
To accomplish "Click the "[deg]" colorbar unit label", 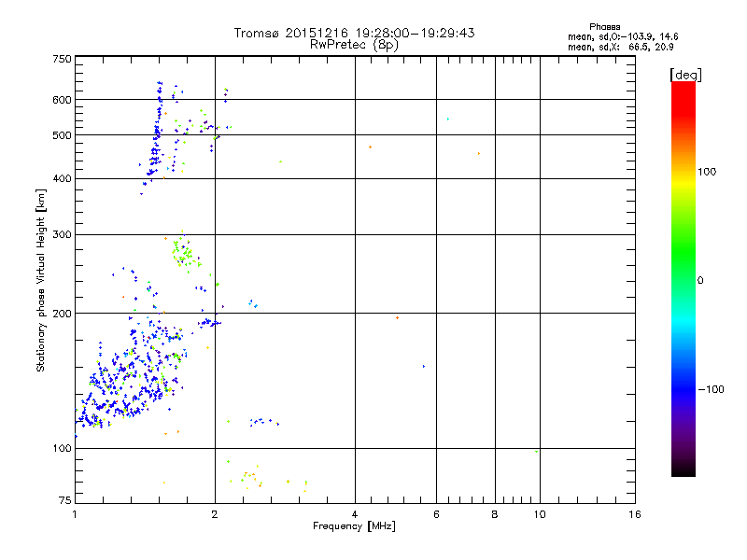I will (685, 75).
